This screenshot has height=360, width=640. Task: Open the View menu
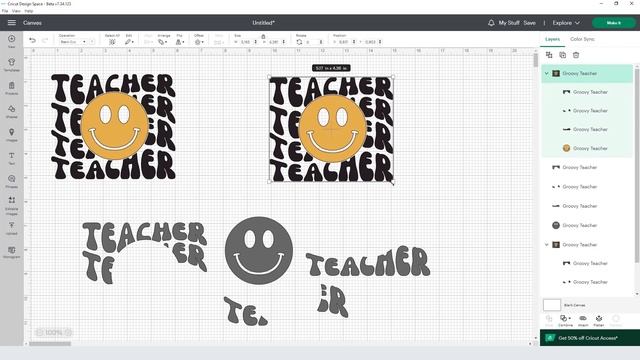click(16, 11)
